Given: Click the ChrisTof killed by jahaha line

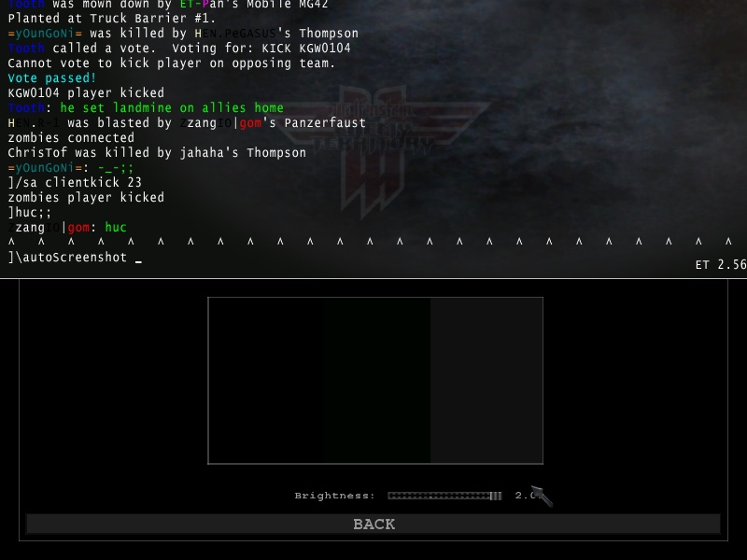Looking at the screenshot, I should click(157, 153).
